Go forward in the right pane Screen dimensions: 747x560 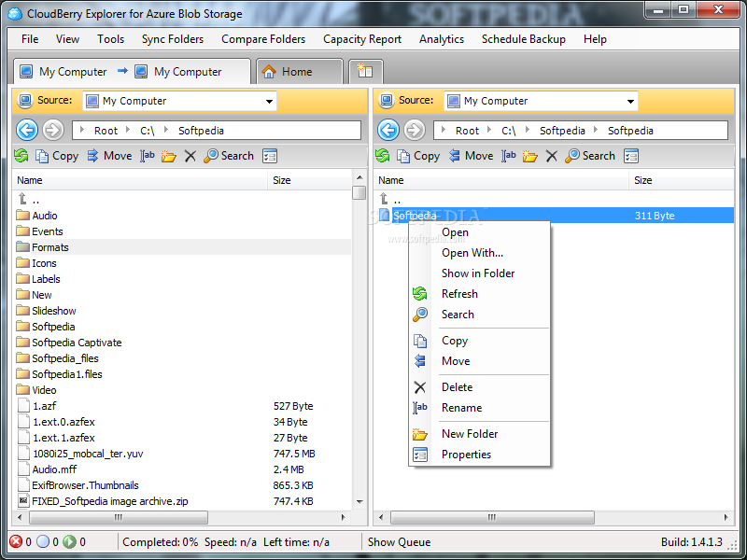415,130
